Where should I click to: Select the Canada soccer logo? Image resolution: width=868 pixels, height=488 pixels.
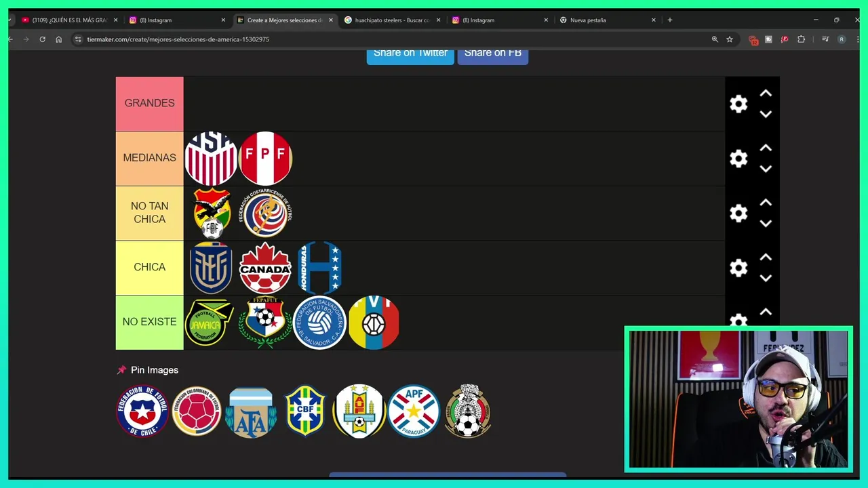click(265, 268)
